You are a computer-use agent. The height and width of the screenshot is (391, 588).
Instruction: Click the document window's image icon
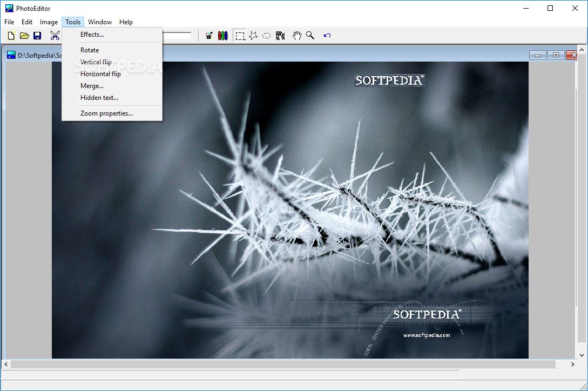click(11, 55)
